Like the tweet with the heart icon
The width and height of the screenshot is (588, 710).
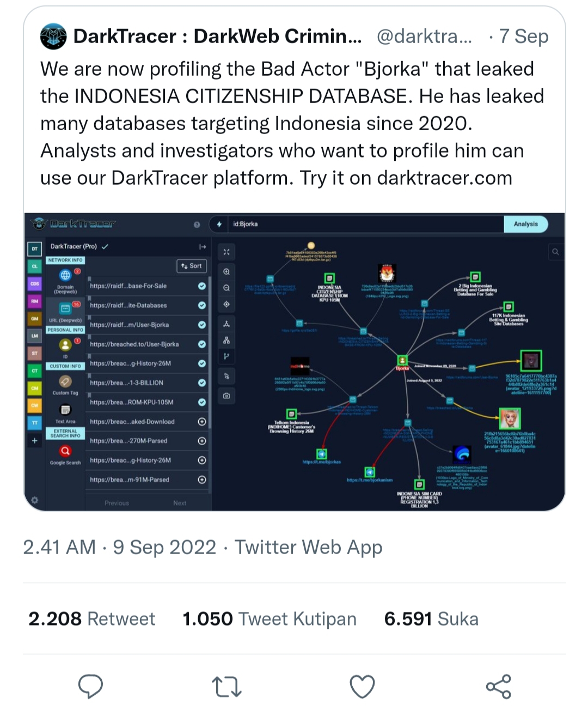pos(362,687)
